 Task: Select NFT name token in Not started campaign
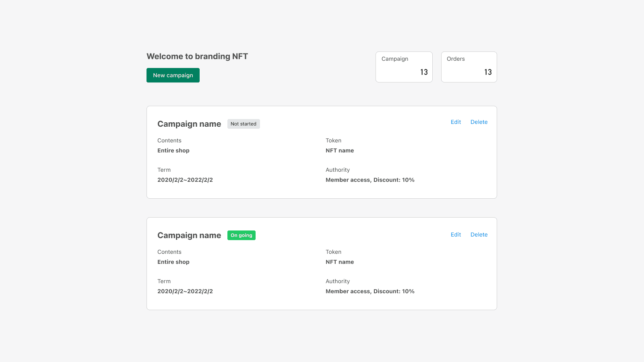340,150
